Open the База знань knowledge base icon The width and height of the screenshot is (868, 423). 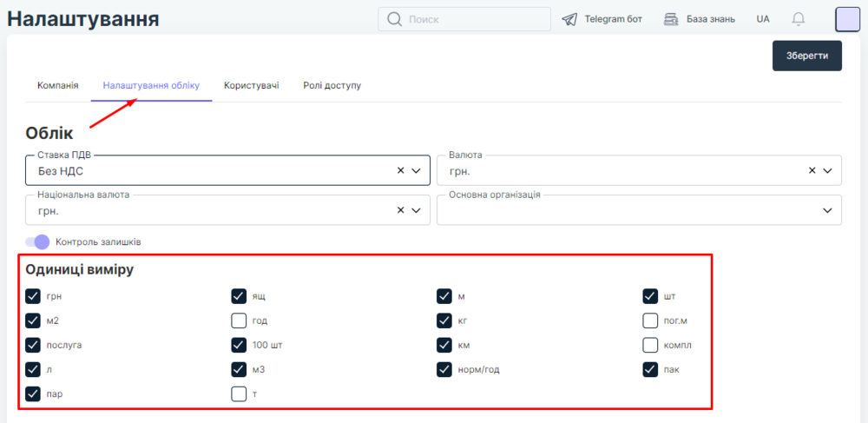click(671, 19)
